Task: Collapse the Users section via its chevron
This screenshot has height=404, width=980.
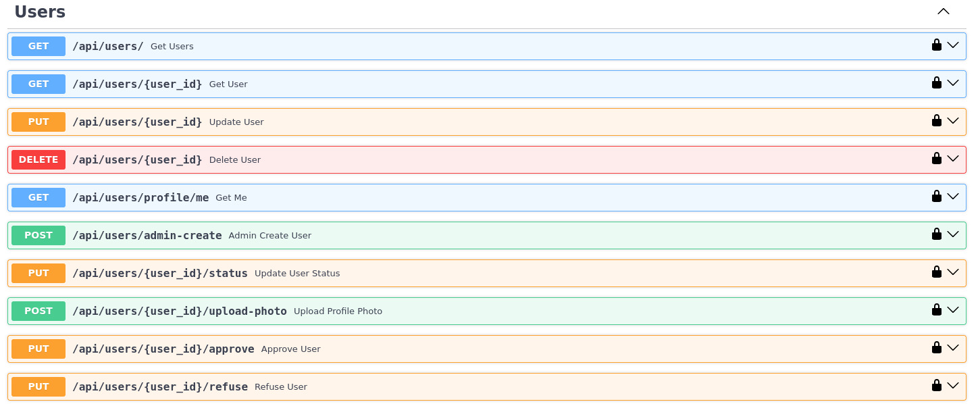Action: (x=943, y=11)
